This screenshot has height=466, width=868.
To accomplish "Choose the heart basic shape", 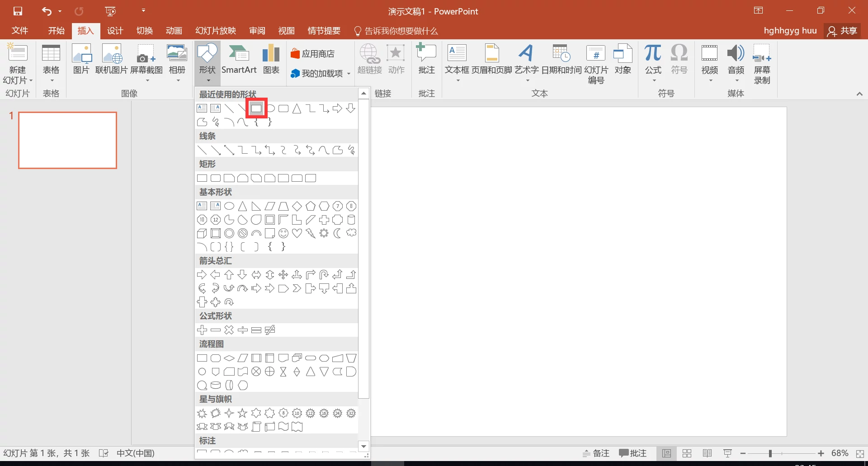I will click(297, 233).
